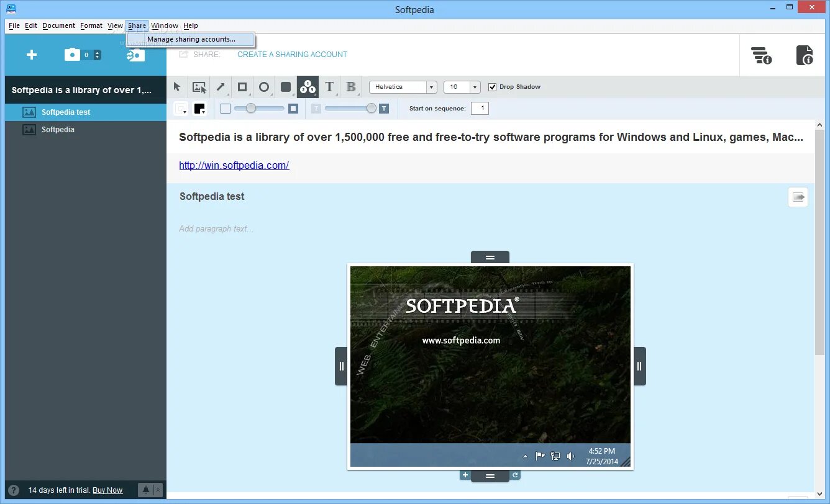Click small T icon beside text slider
The height and width of the screenshot is (504, 830).
click(x=316, y=109)
